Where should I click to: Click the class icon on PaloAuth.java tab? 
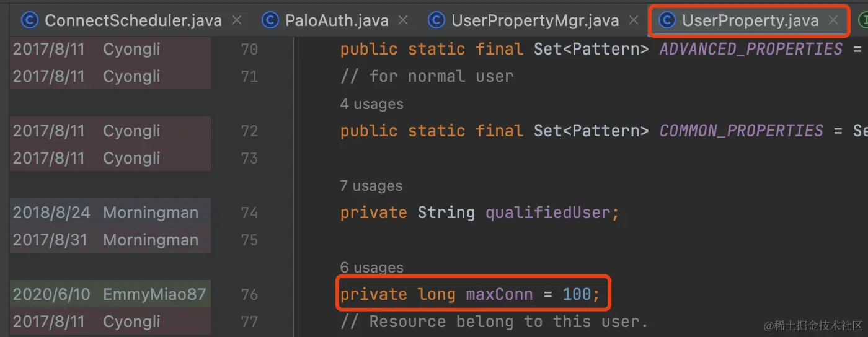pyautogui.click(x=270, y=20)
